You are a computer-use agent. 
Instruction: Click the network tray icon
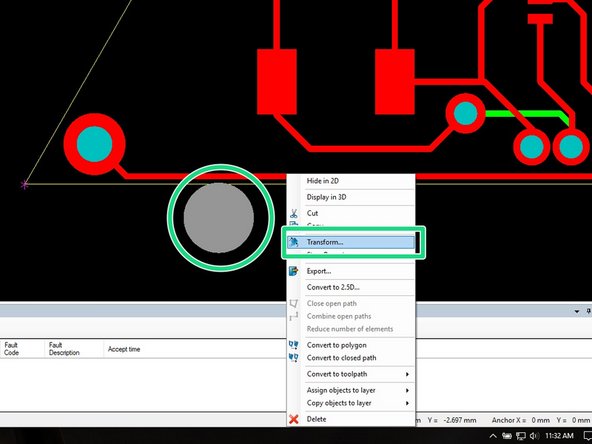[521, 436]
